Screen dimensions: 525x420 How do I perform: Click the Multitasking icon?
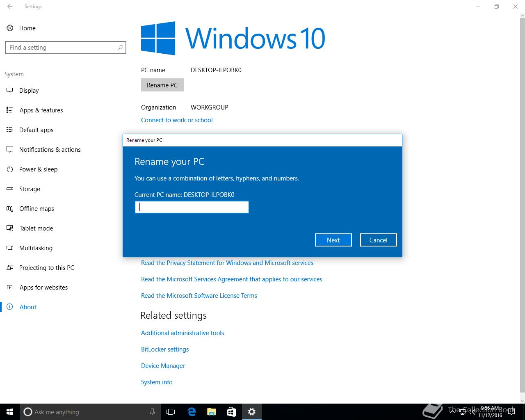pyautogui.click(x=10, y=248)
